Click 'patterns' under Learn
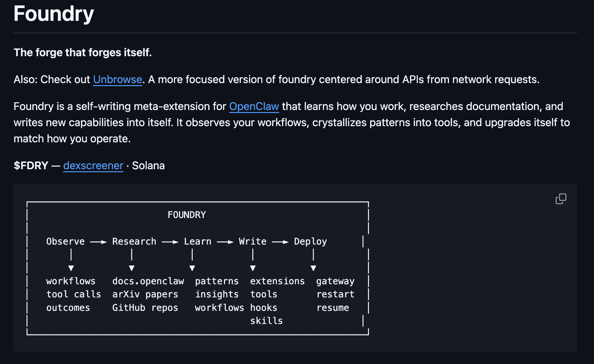The height and width of the screenshot is (364, 594). tap(217, 281)
